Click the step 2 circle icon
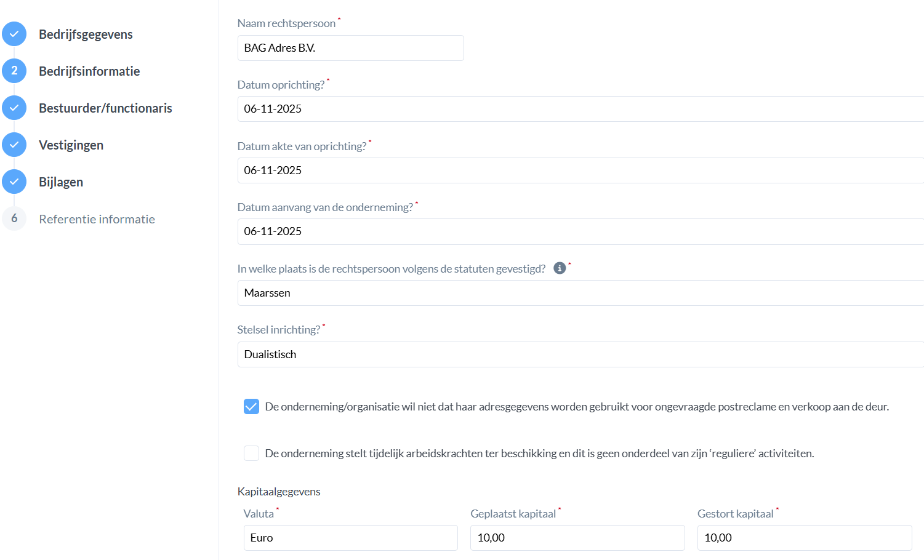The image size is (924, 560). (x=14, y=71)
